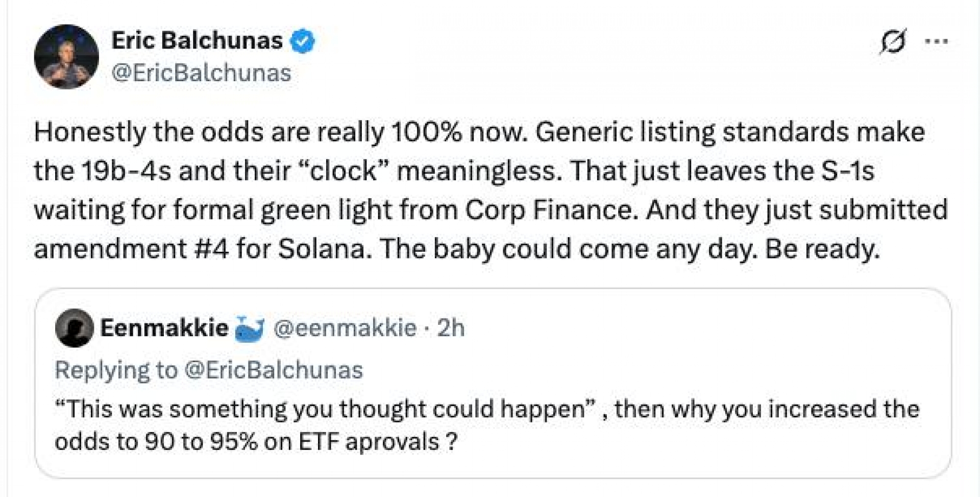Open the @EricBalchunas handle below the name
Viewport: 980px width, 497px height.
point(201,73)
